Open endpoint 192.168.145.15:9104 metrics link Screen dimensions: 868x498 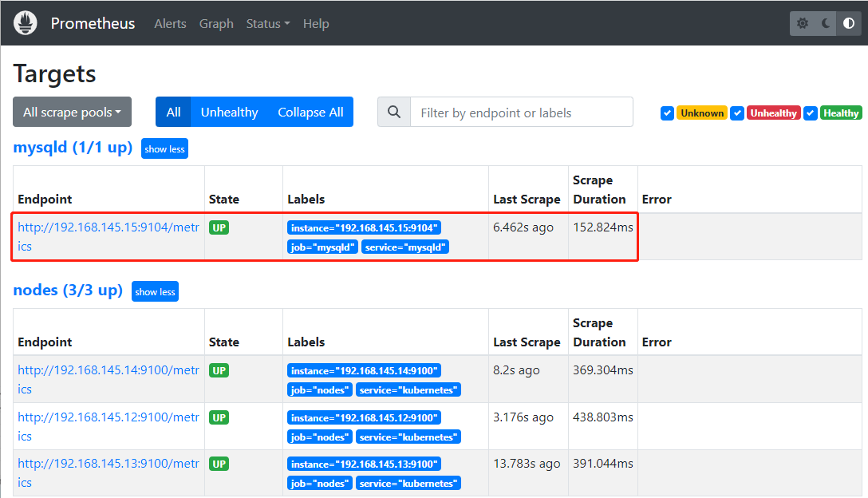[x=108, y=236]
